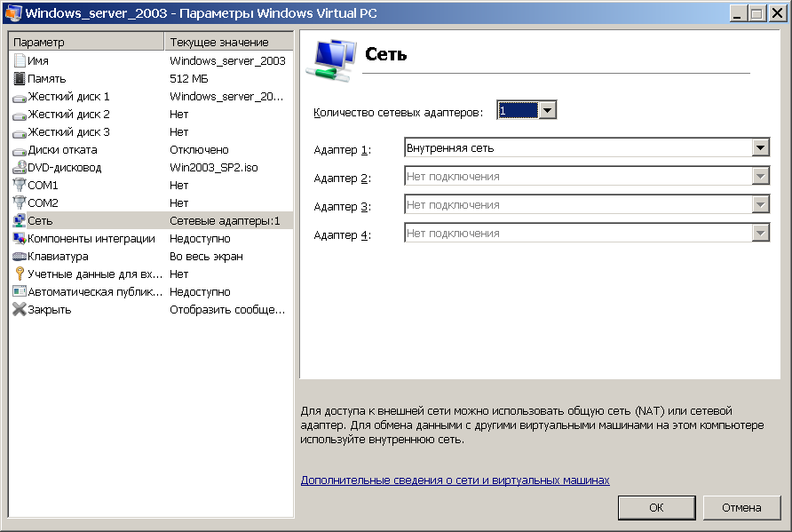792x532 pixels.
Task: Click the key icon for Учетные данные
Action: click(x=20, y=274)
